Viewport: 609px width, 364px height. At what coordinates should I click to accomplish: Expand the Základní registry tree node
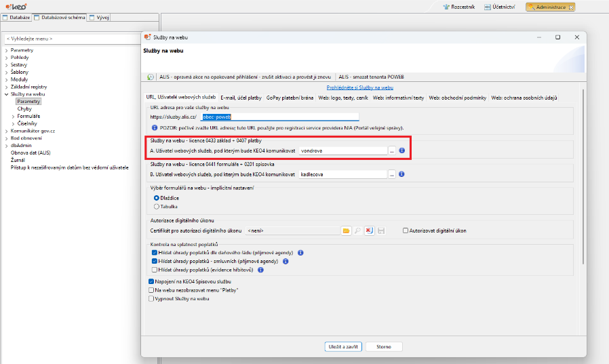pyautogui.click(x=7, y=87)
